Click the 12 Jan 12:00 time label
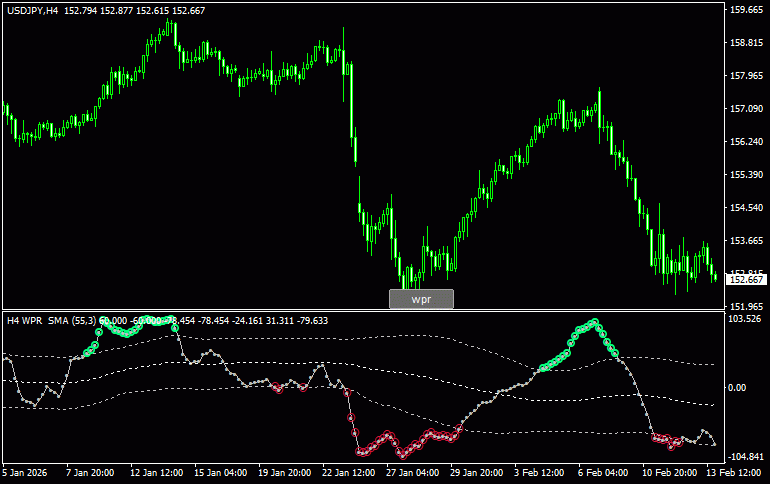The height and width of the screenshot is (484, 770). pos(156,472)
